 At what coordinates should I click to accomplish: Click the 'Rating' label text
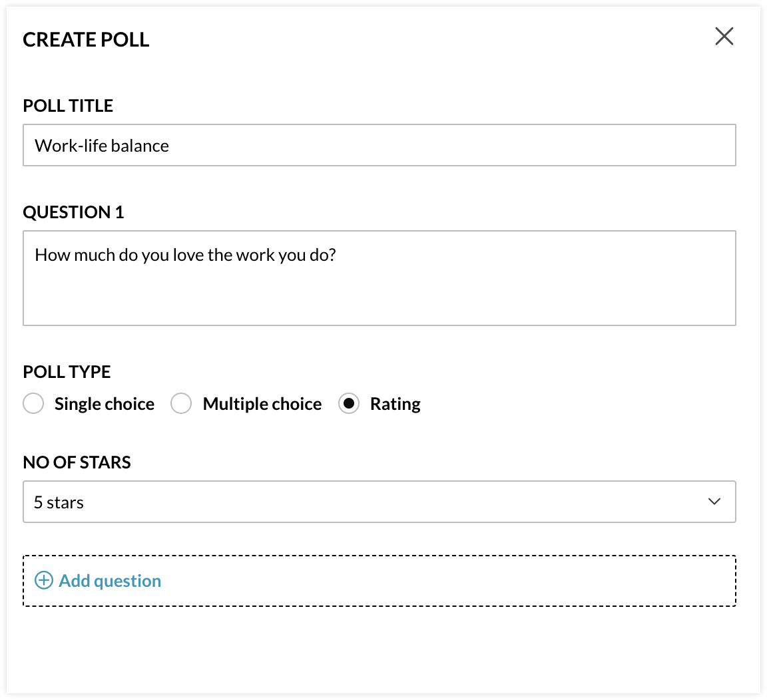[x=395, y=404]
